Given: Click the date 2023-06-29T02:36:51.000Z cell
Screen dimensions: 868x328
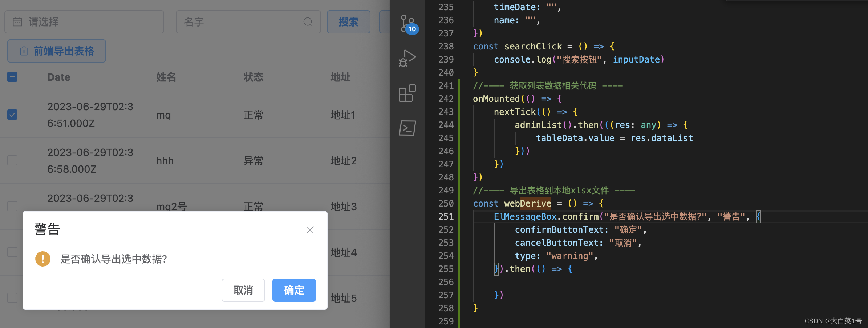Looking at the screenshot, I should tap(90, 115).
